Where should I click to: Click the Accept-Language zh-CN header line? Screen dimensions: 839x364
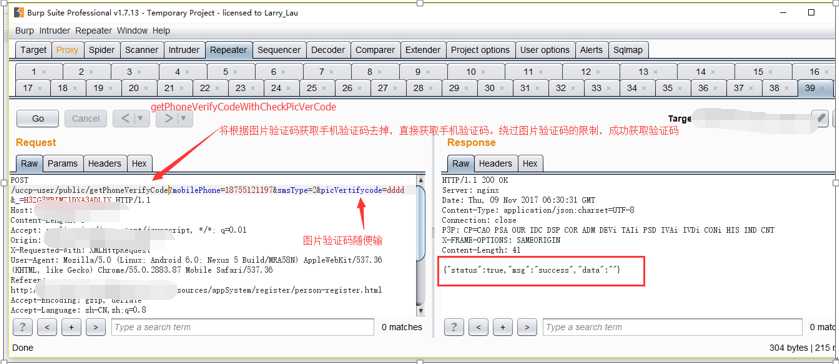(79, 310)
